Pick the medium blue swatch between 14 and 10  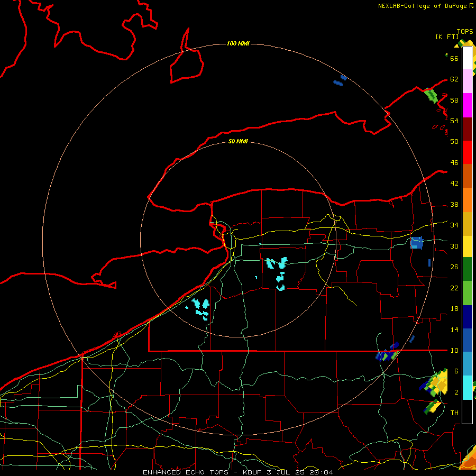[x=467, y=340]
